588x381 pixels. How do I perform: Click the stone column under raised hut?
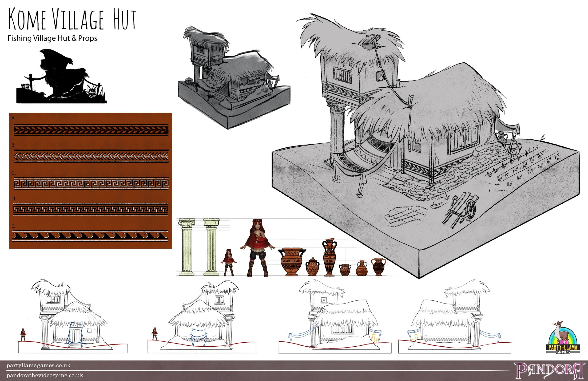click(x=337, y=134)
